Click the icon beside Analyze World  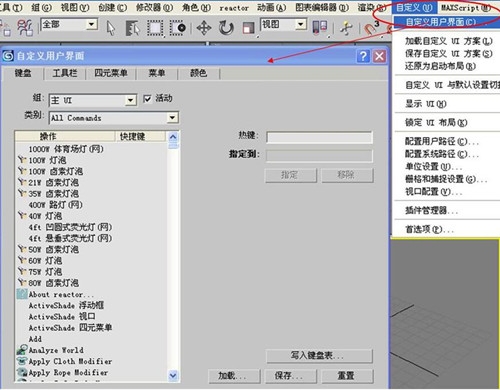[22, 350]
